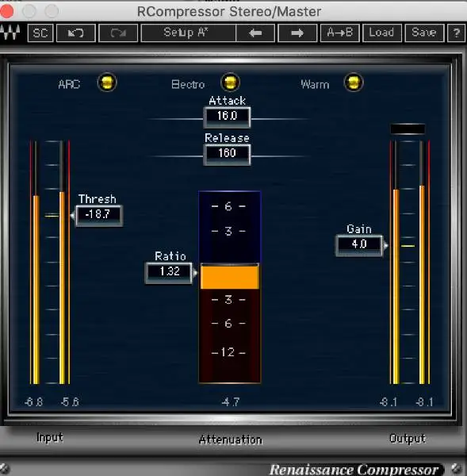Viewport: 467px width, 476px height.
Task: Reset the output clip indicator box
Action: [x=408, y=129]
